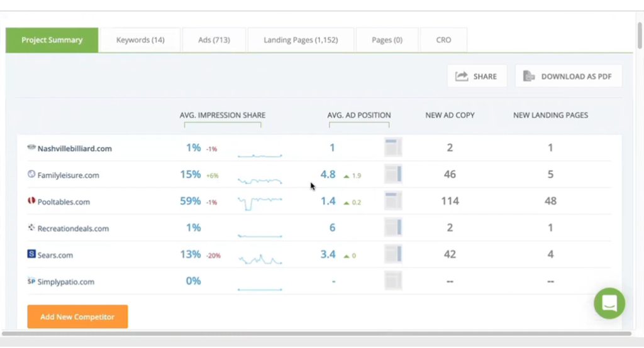
Task: Open ad position layout icon for Nashvillebilliard.com
Action: click(x=393, y=148)
